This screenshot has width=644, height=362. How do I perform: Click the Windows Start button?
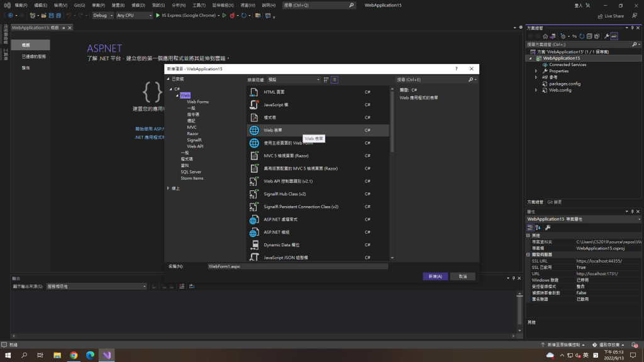pos(8,355)
